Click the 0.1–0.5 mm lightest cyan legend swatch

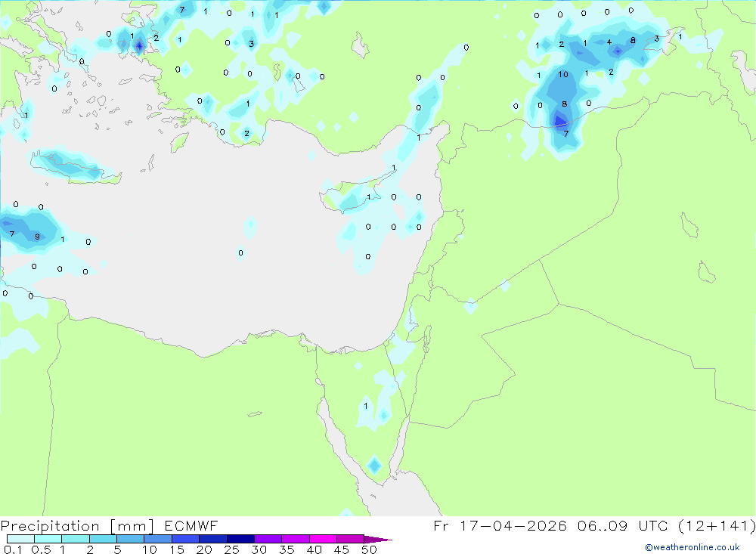point(20,539)
